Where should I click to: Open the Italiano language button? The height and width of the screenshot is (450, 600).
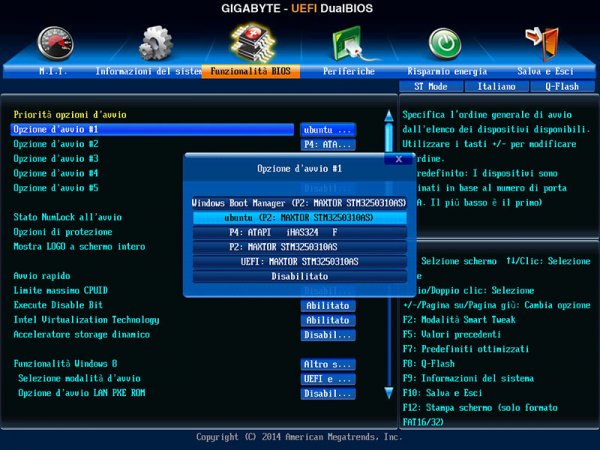(496, 86)
